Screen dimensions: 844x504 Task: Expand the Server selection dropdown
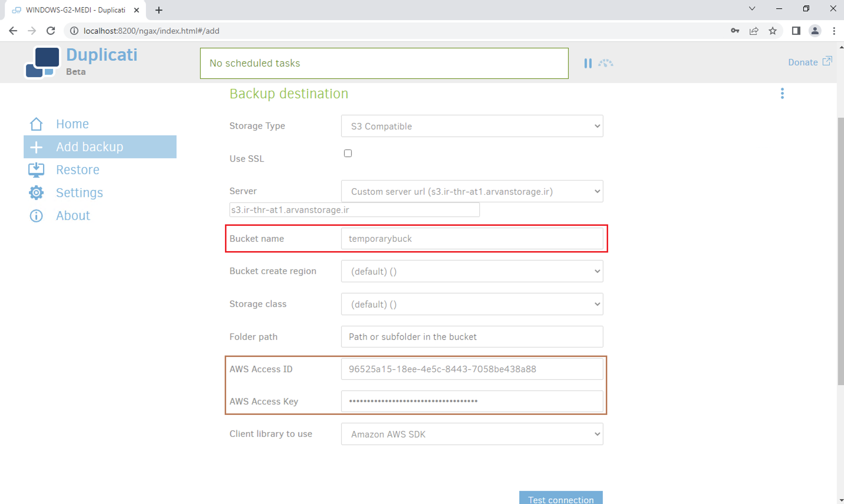472,191
